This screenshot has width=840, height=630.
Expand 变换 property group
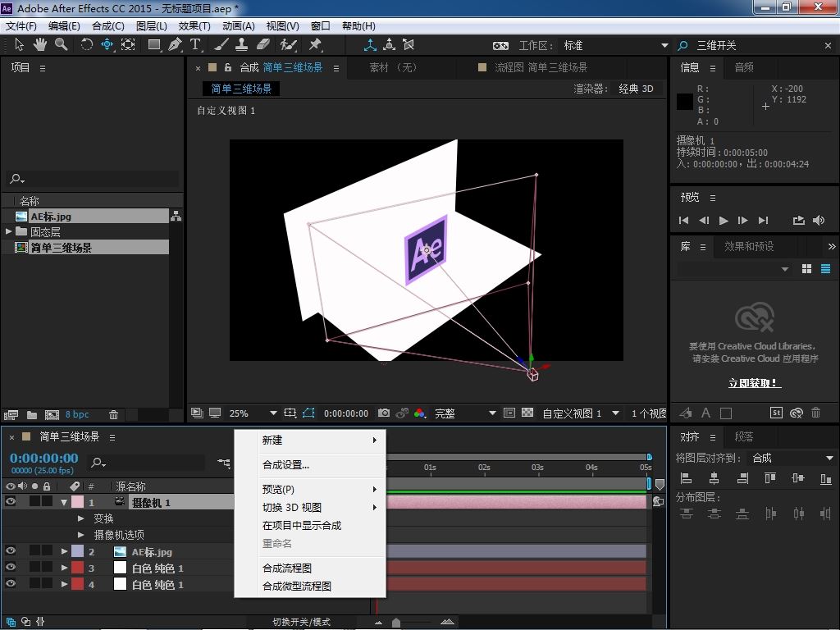point(81,518)
